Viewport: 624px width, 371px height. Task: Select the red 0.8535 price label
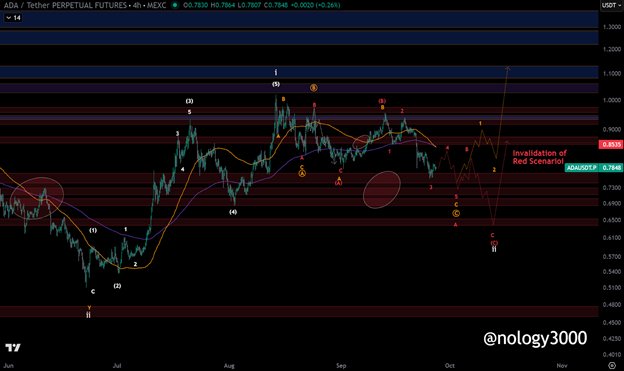click(610, 144)
